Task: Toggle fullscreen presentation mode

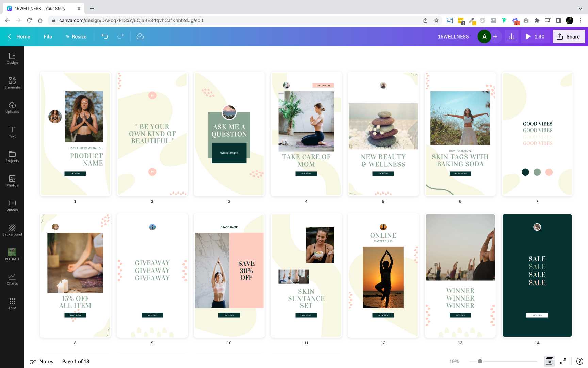Action: coord(563,361)
